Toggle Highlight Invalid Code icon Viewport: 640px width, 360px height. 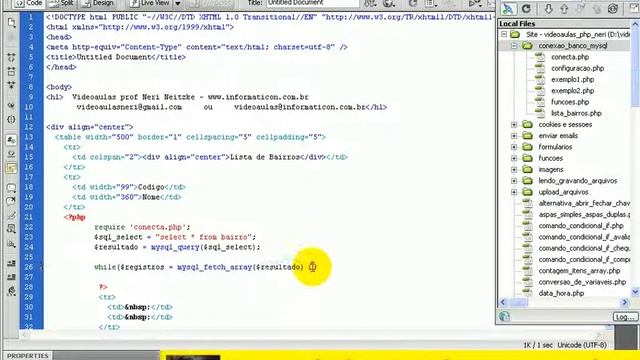tap(11, 154)
